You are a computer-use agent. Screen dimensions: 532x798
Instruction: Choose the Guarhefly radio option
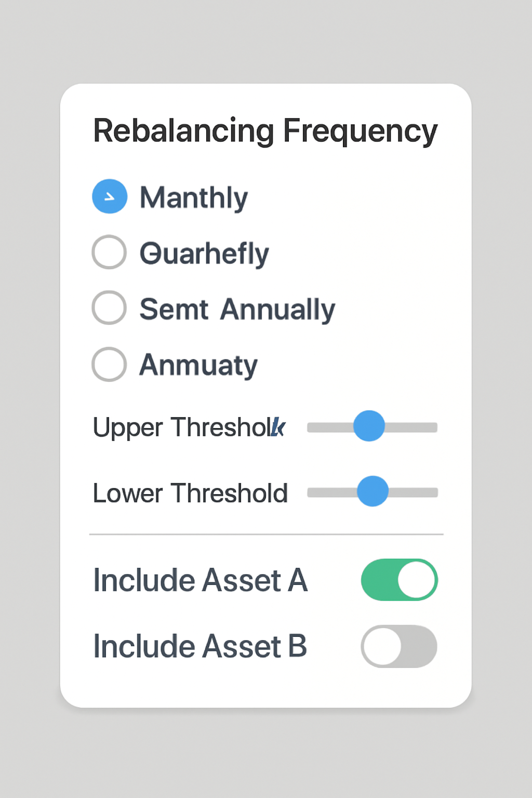[109, 252]
